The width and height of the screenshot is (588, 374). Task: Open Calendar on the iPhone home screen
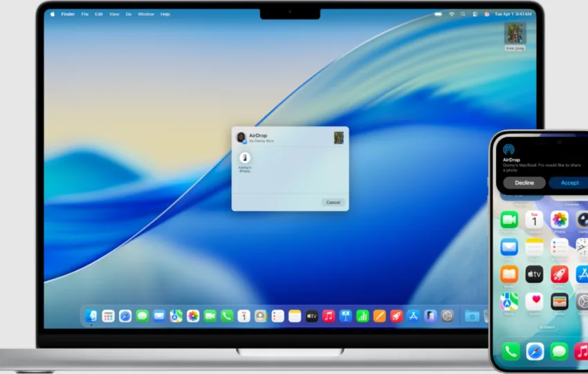coord(534,220)
